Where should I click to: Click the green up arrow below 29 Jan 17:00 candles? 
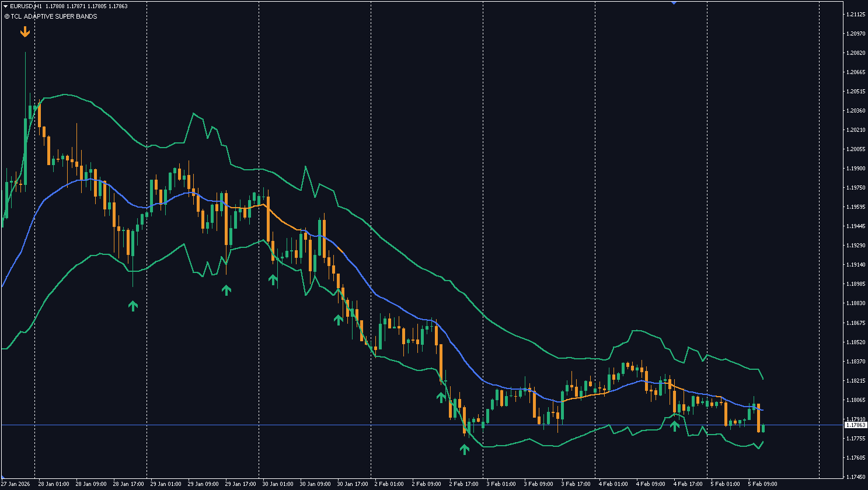coord(226,289)
